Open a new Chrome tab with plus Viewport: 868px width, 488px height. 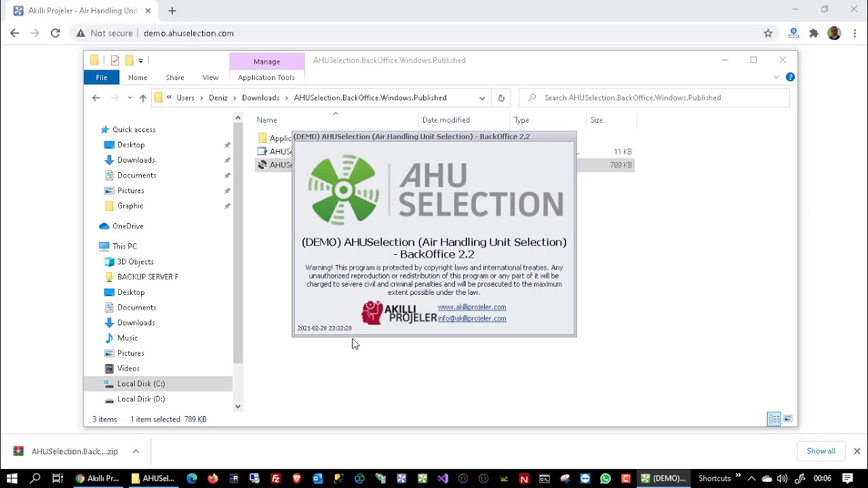pyautogui.click(x=172, y=11)
